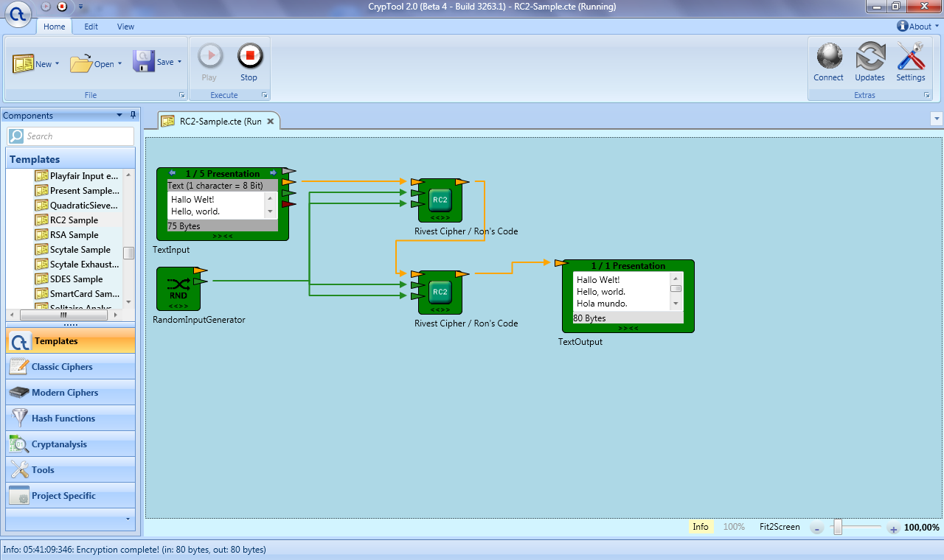
Task: Select the upper RC2 cipher component icon
Action: click(440, 200)
